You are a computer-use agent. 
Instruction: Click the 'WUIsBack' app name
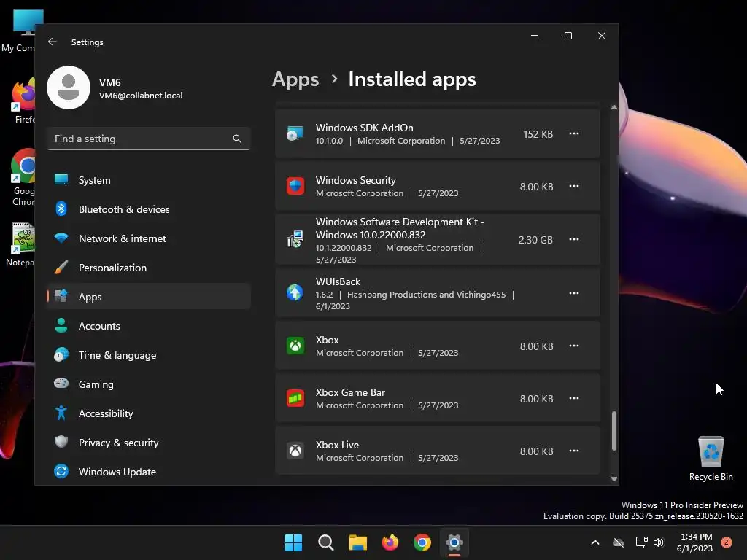pos(338,281)
